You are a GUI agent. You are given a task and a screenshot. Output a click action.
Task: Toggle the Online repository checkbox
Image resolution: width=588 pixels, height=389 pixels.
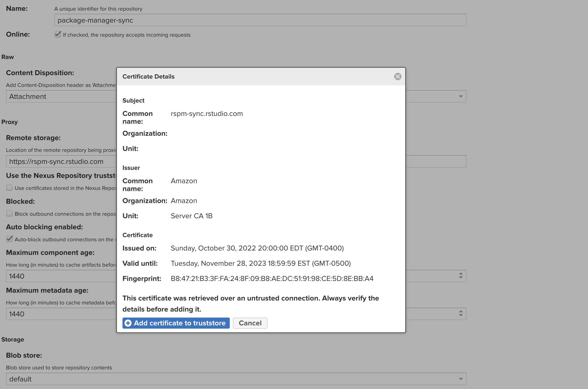[58, 34]
